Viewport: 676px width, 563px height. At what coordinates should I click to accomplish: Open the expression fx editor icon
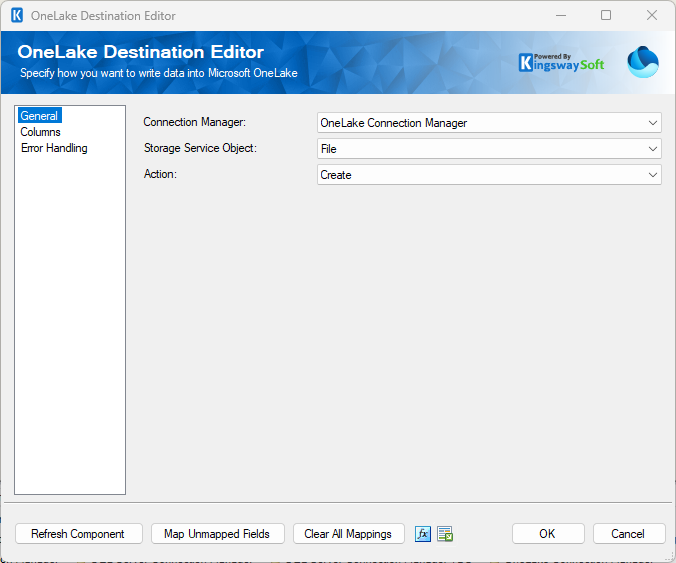click(422, 534)
